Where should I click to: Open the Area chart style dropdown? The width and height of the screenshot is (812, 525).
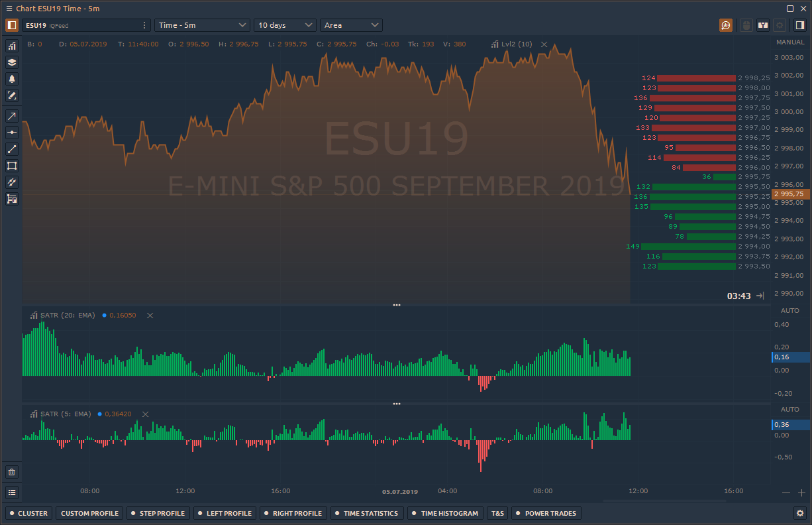pyautogui.click(x=351, y=25)
